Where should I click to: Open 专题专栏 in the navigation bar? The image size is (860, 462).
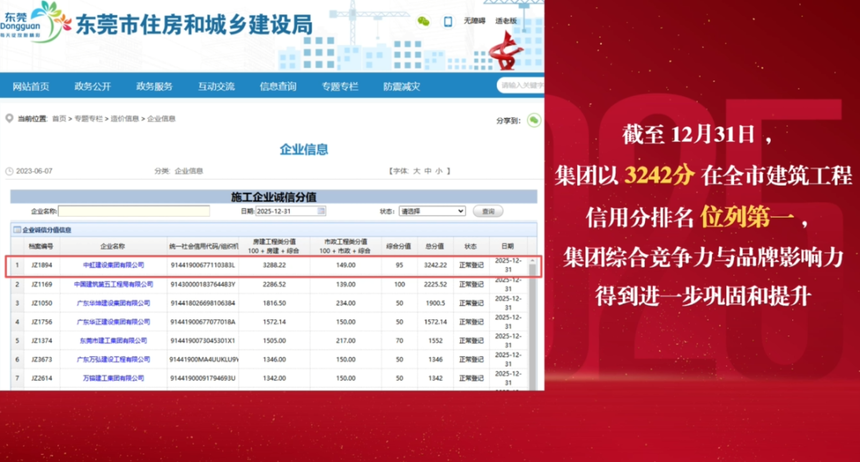pyautogui.click(x=340, y=86)
